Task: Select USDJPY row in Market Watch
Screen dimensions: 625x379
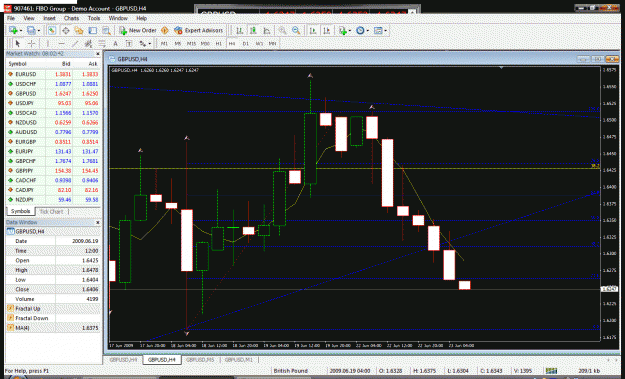Action: (x=53, y=103)
